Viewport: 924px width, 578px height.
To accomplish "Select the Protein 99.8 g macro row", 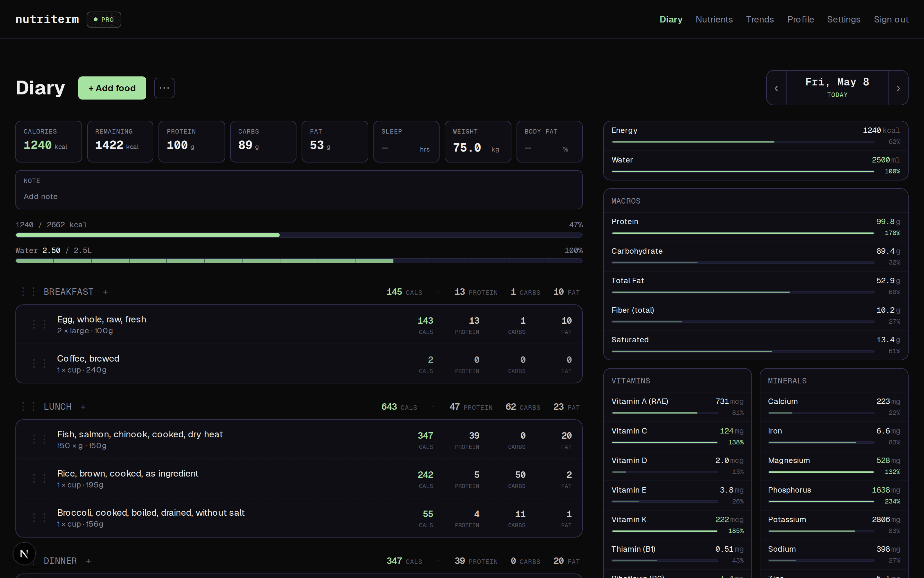I will pyautogui.click(x=756, y=227).
